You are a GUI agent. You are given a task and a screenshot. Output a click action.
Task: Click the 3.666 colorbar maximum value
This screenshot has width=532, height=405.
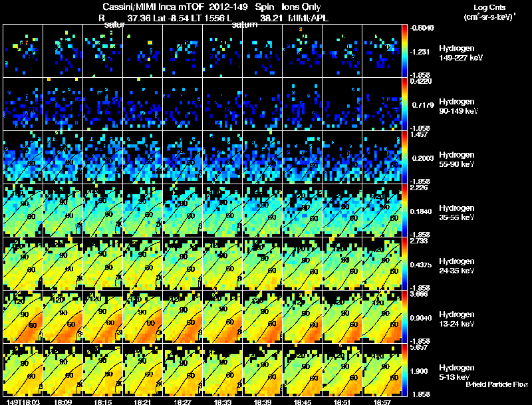(419, 294)
